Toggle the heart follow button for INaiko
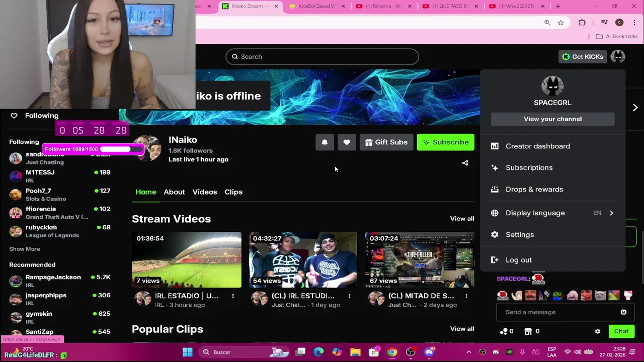This screenshot has width=644, height=362. point(347,142)
